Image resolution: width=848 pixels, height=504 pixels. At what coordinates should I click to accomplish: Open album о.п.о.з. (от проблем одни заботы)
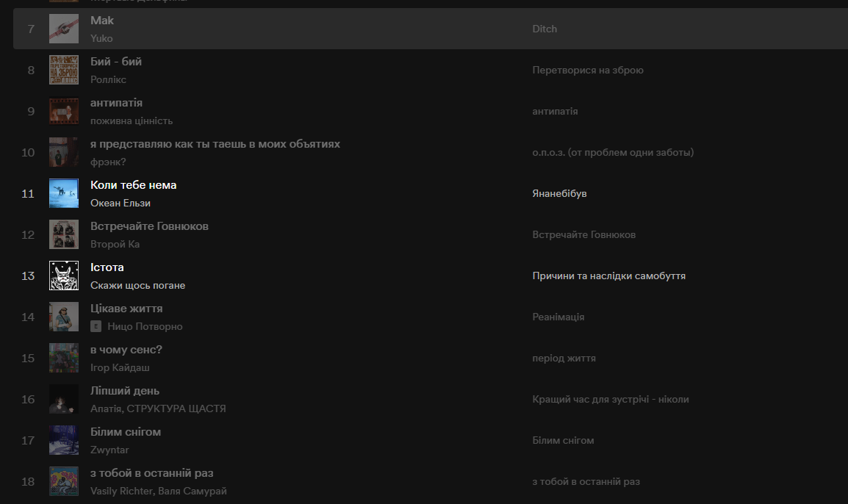click(x=613, y=152)
